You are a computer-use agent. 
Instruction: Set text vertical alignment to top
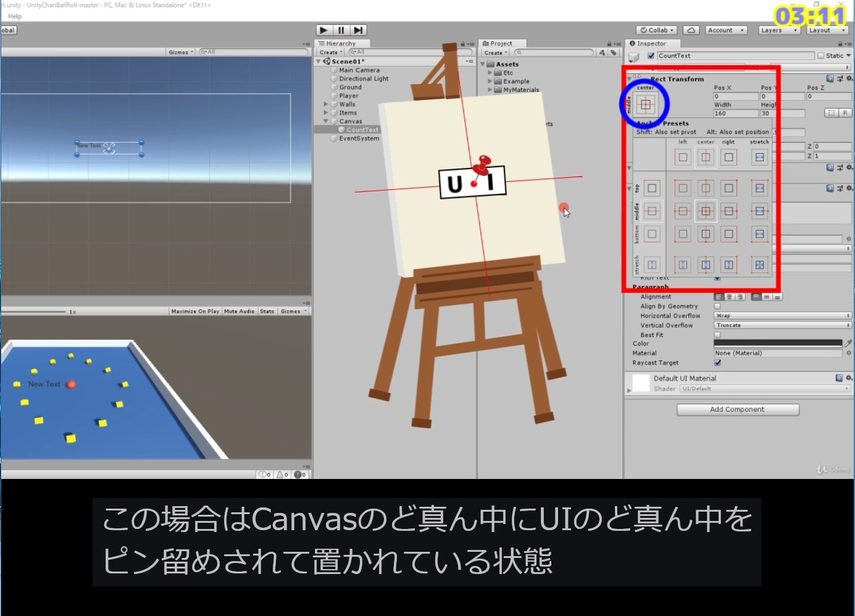click(756, 297)
